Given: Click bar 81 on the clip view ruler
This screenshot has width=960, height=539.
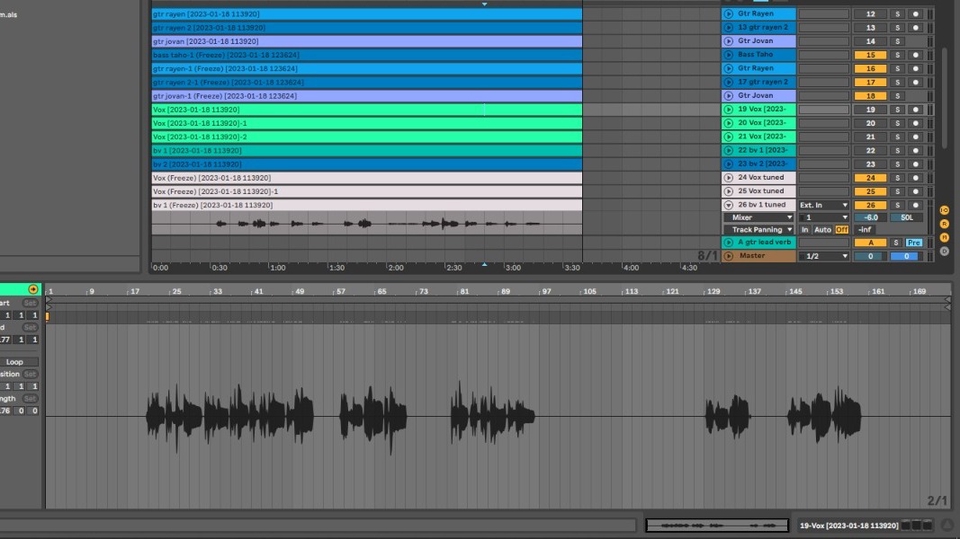Looking at the screenshot, I should click(x=464, y=292).
